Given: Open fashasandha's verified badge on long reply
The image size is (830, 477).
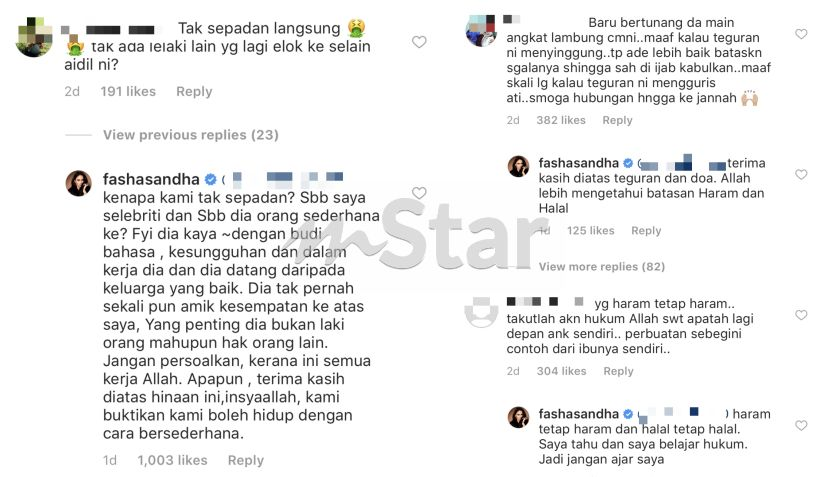Looking at the screenshot, I should 211,179.
